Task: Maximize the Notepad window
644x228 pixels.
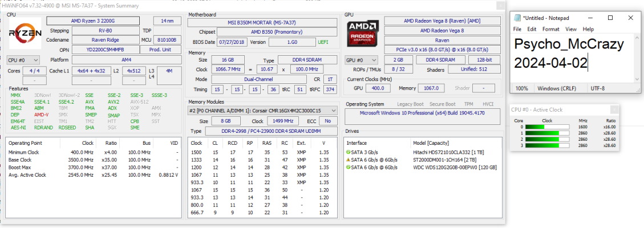Action: tap(610, 18)
